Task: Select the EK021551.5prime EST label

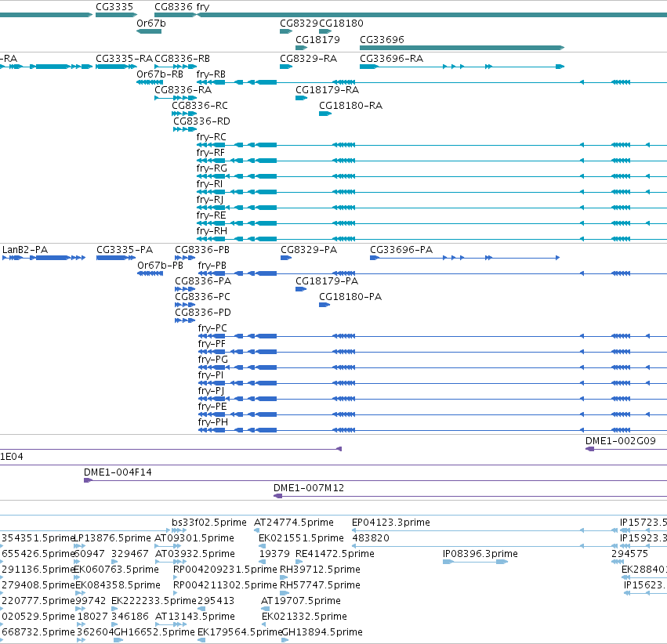Action: pos(301,538)
